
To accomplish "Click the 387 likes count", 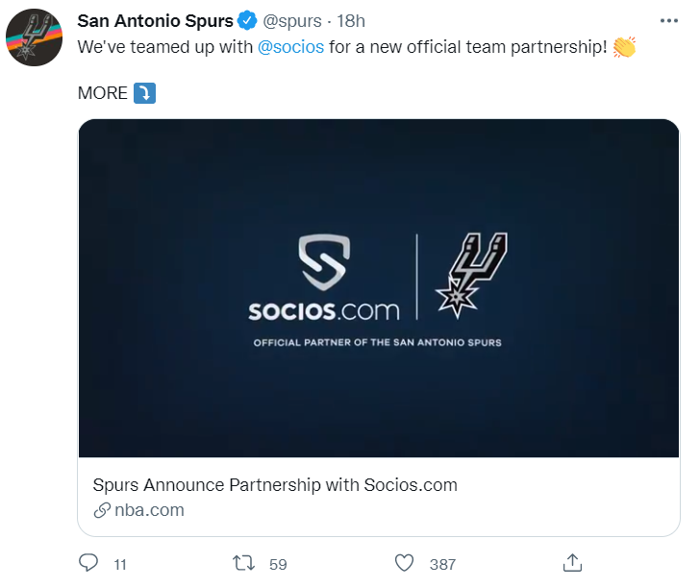I will [x=442, y=564].
